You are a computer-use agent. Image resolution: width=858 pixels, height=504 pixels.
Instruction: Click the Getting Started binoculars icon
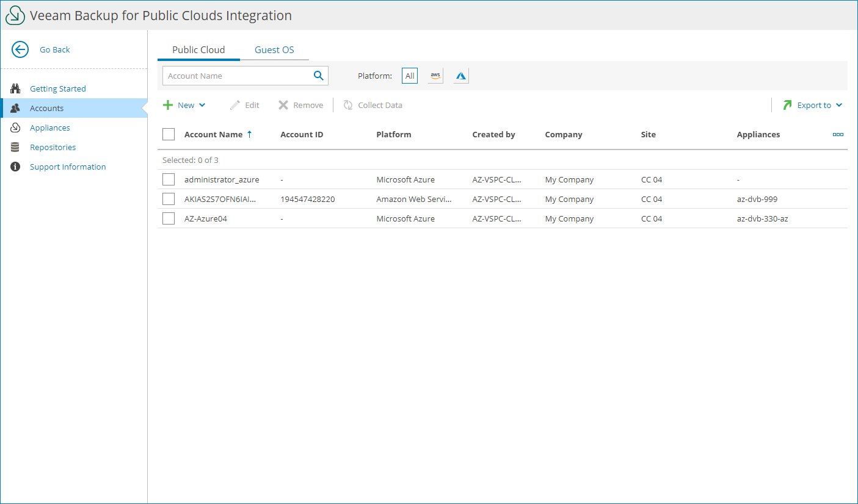(16, 88)
